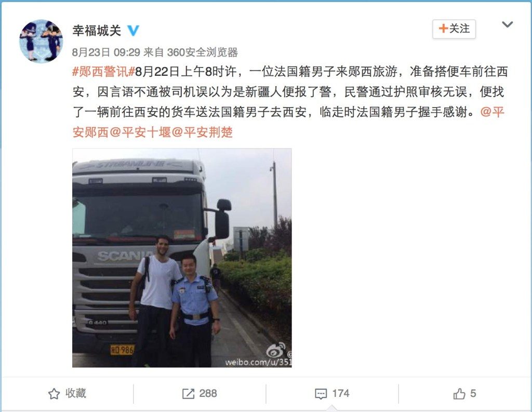Click the 8月23日 09:29 timestamp link
The height and width of the screenshot is (412, 532).
coord(106,52)
